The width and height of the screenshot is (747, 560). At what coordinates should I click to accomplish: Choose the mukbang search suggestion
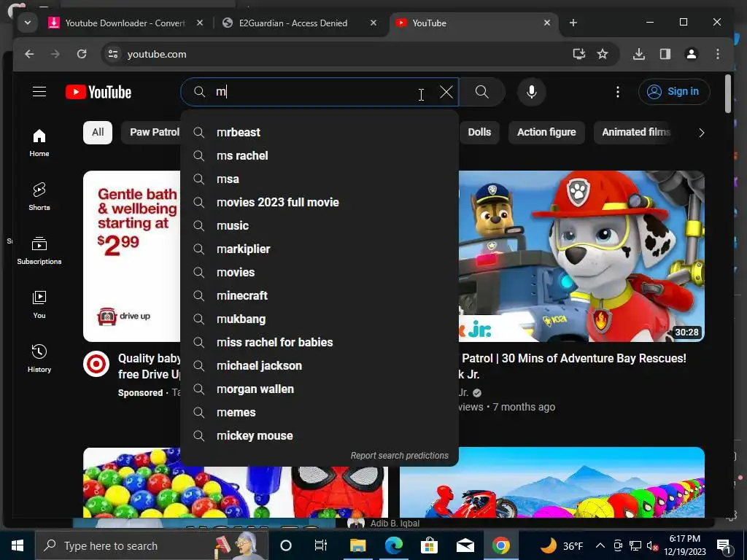point(320,319)
